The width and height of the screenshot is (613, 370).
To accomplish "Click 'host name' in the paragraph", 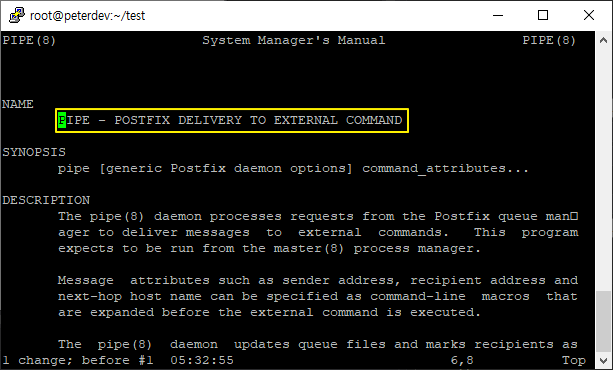I will tap(166, 296).
